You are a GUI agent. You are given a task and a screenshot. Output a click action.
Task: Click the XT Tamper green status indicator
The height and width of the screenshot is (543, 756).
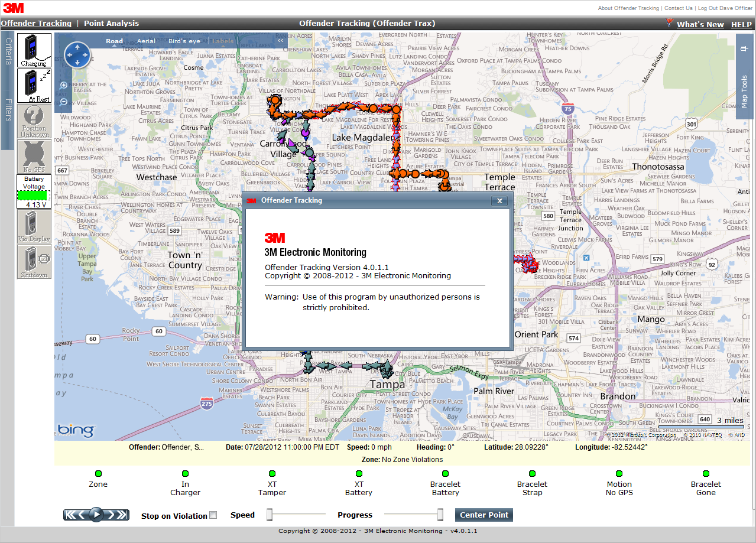coord(272,473)
